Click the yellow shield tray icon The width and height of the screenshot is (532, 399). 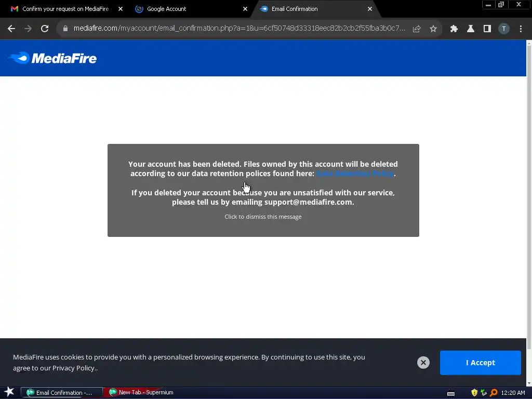pos(474,393)
